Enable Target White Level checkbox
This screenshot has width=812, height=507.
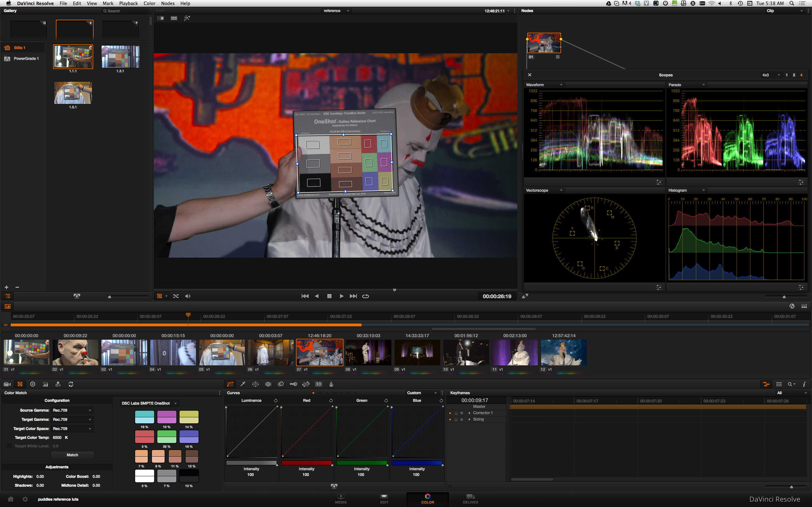click(x=9, y=446)
